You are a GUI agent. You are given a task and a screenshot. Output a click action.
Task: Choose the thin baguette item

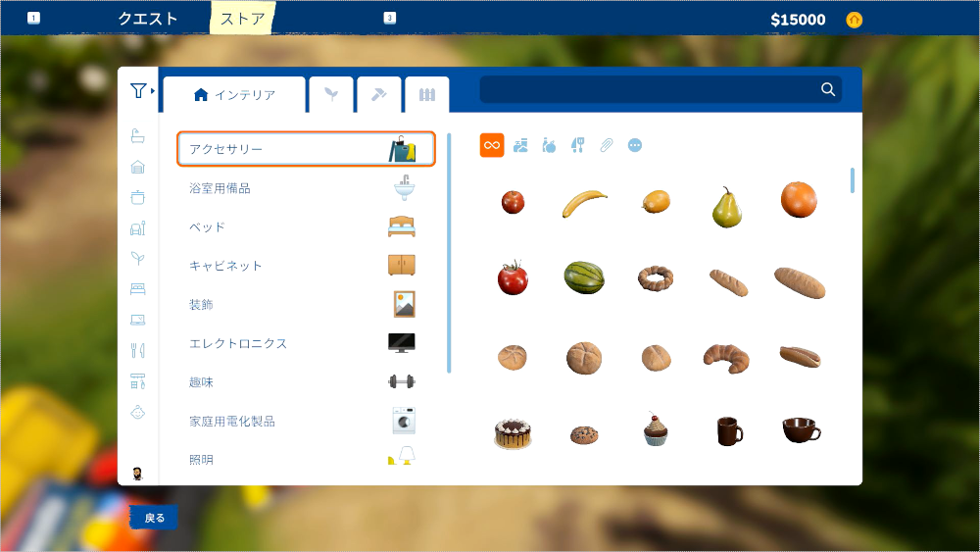(729, 283)
